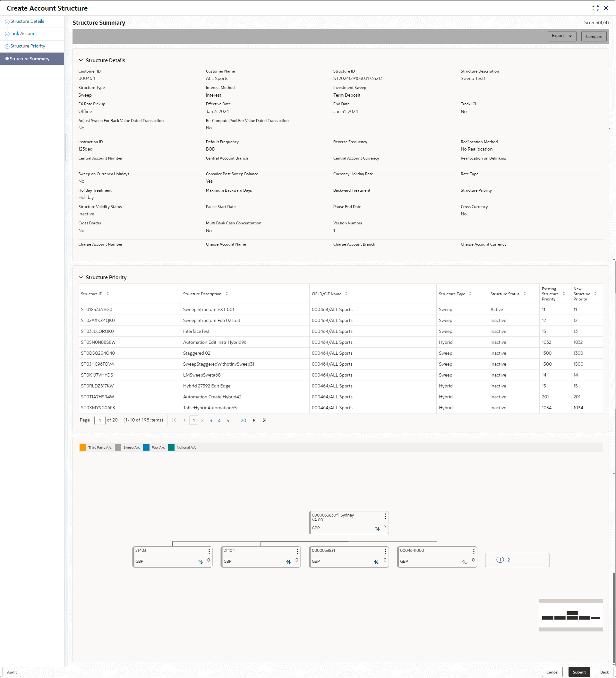Open the Export dropdown
Image resolution: width=616 pixels, height=678 pixels.
[561, 36]
